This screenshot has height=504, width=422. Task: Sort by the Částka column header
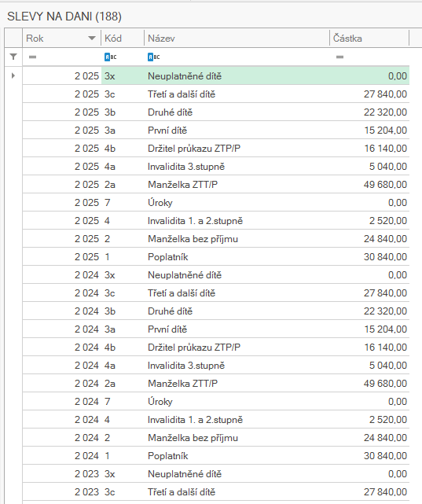click(x=369, y=39)
